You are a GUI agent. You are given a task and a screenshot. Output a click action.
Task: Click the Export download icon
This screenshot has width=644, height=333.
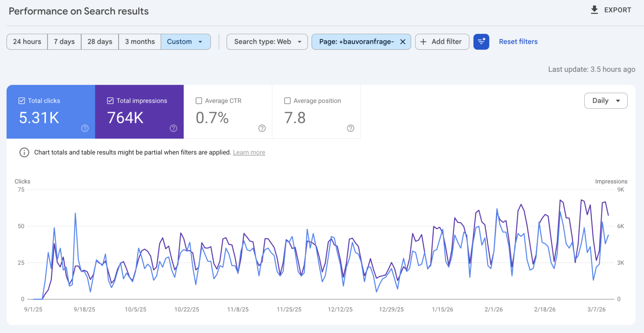594,10
